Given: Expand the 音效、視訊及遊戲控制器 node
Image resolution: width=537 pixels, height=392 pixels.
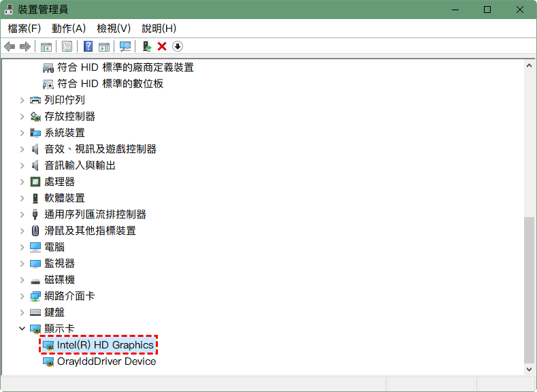Looking at the screenshot, I should click(22, 149).
